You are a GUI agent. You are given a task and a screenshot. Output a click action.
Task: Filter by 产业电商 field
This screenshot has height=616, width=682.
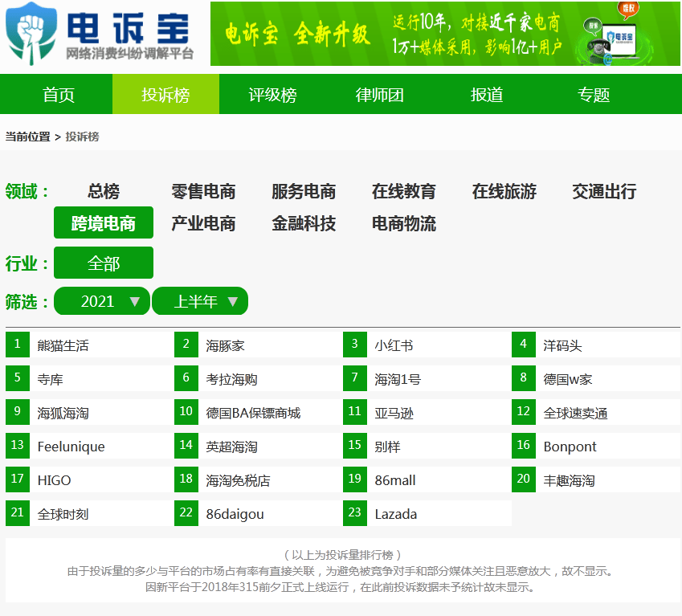203,223
